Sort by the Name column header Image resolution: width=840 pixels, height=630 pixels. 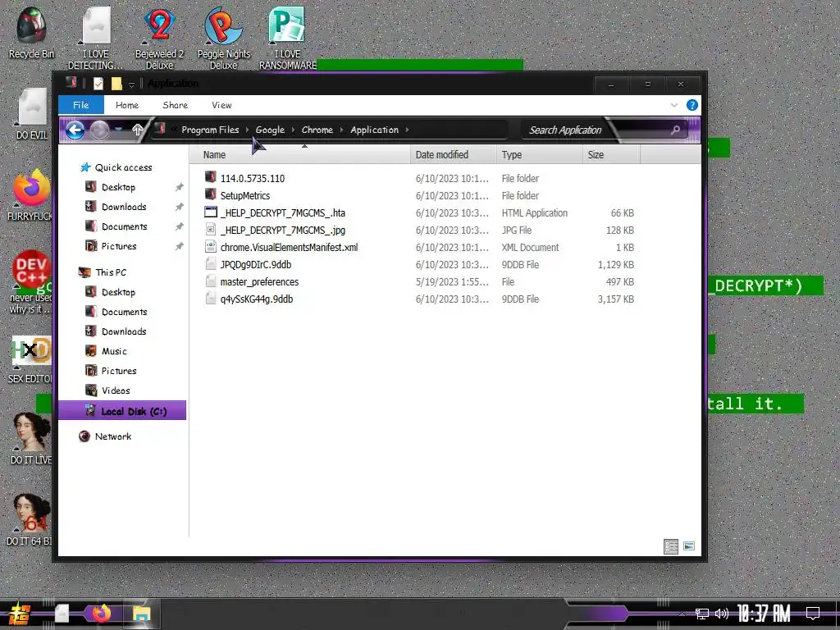click(x=300, y=155)
